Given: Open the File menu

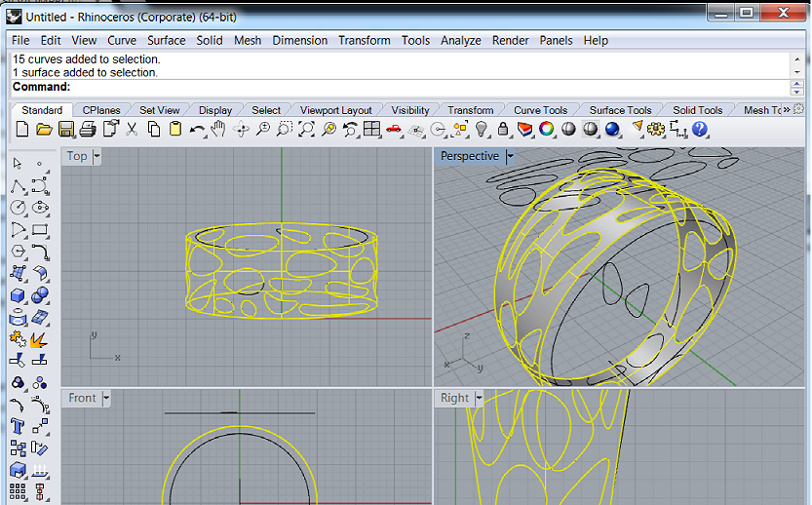Looking at the screenshot, I should pos(20,40).
